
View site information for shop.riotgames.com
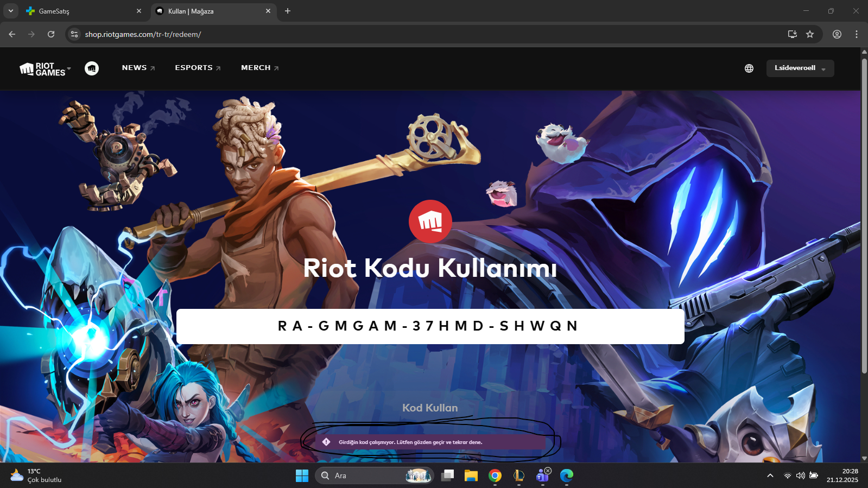pos(74,34)
